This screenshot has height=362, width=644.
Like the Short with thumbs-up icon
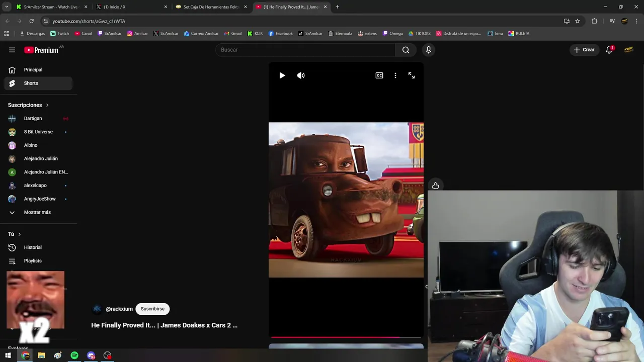click(436, 186)
